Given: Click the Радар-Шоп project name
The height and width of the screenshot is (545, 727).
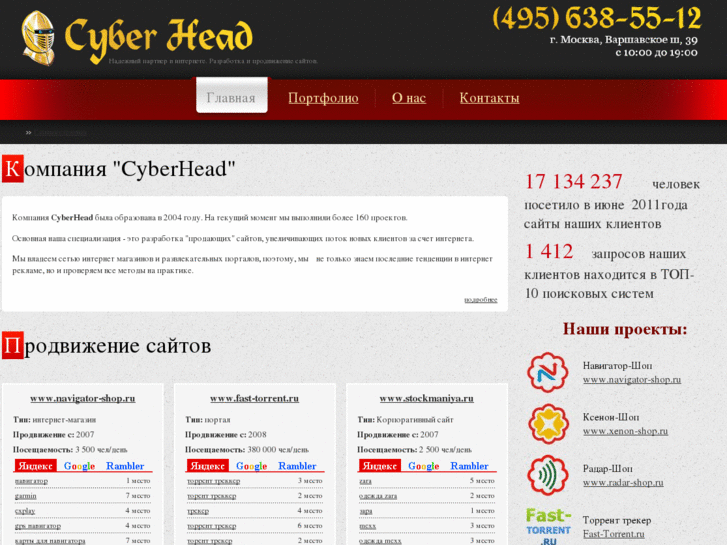Looking at the screenshot, I should click(x=607, y=468).
